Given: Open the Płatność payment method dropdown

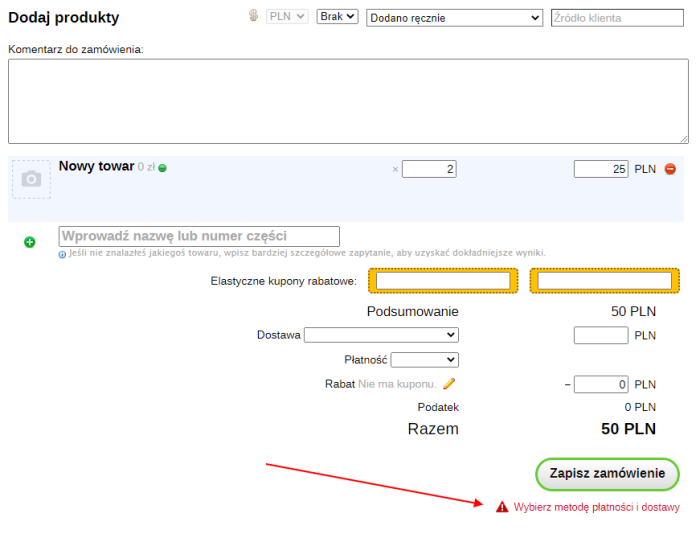Looking at the screenshot, I should pyautogui.click(x=424, y=359).
